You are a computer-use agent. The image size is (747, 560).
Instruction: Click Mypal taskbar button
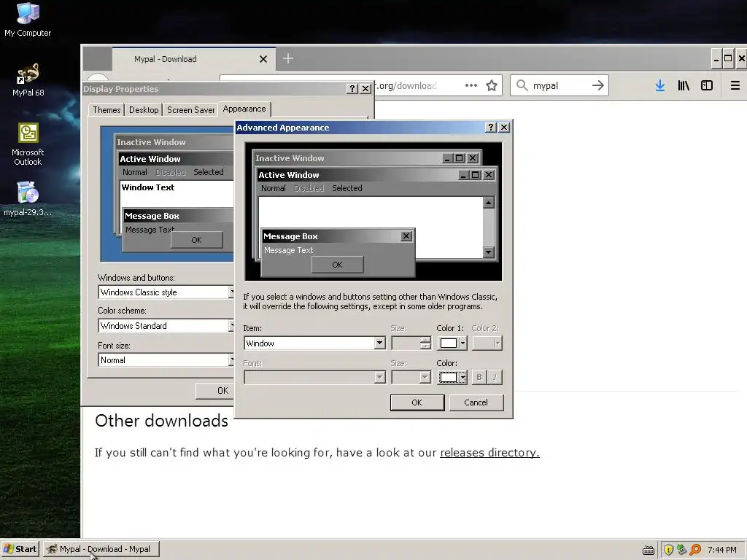(x=101, y=550)
